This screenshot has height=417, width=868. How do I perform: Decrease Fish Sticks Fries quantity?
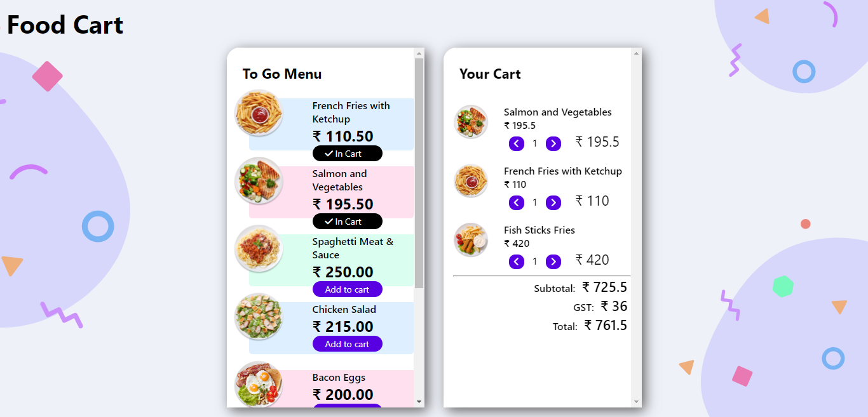pyautogui.click(x=517, y=261)
